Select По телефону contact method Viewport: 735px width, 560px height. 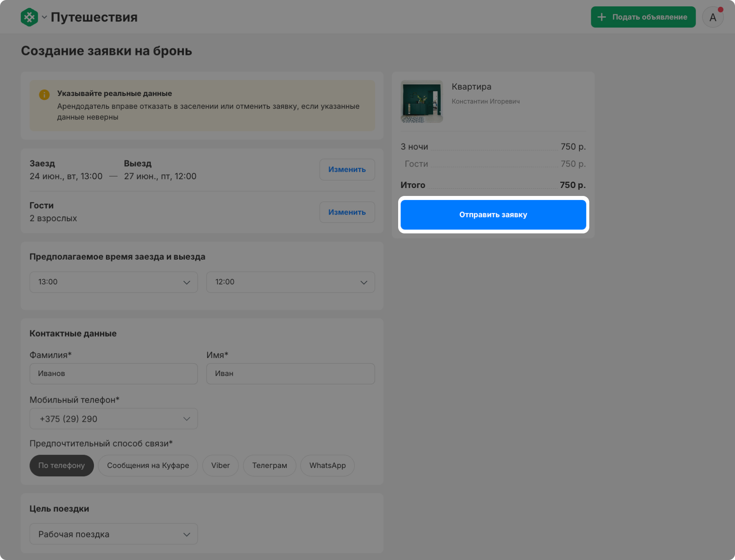pyautogui.click(x=62, y=466)
